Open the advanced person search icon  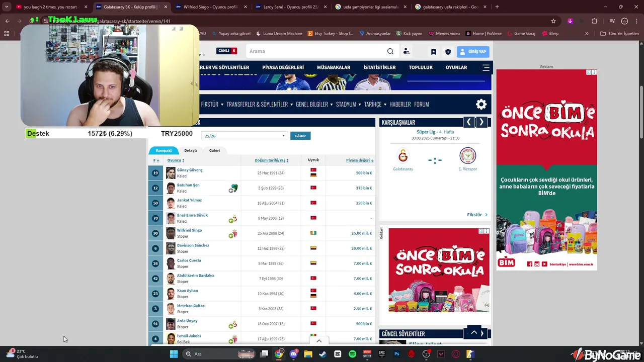(407, 51)
